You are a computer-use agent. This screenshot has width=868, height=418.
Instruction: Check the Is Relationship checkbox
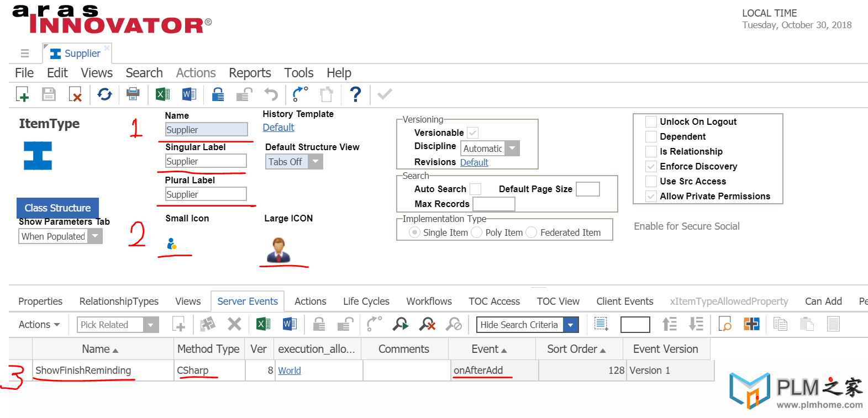click(651, 151)
